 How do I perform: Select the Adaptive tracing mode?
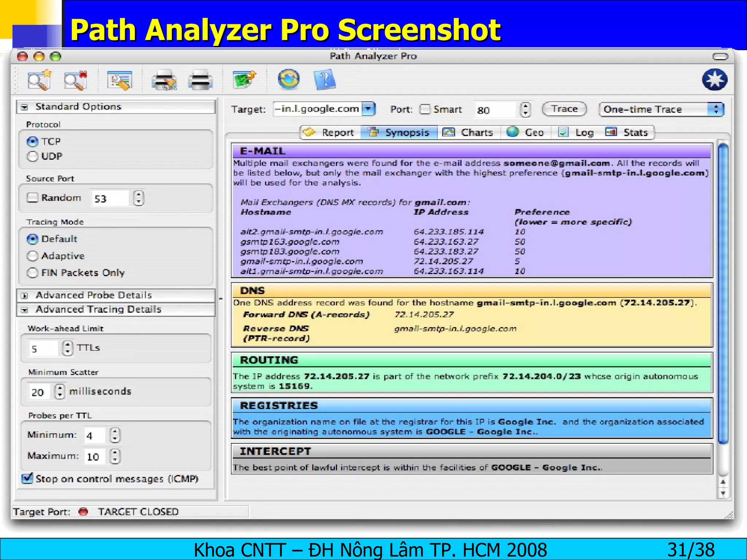[x=32, y=256]
